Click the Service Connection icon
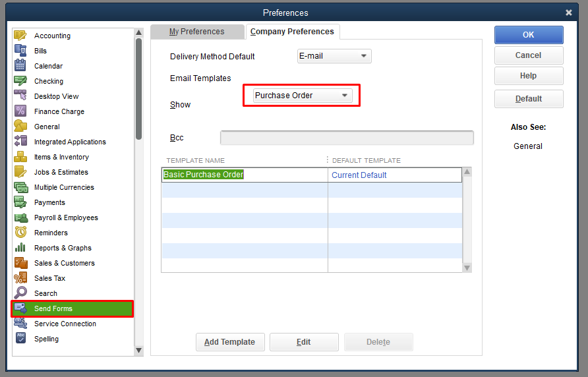The height and width of the screenshot is (377, 588). point(20,323)
